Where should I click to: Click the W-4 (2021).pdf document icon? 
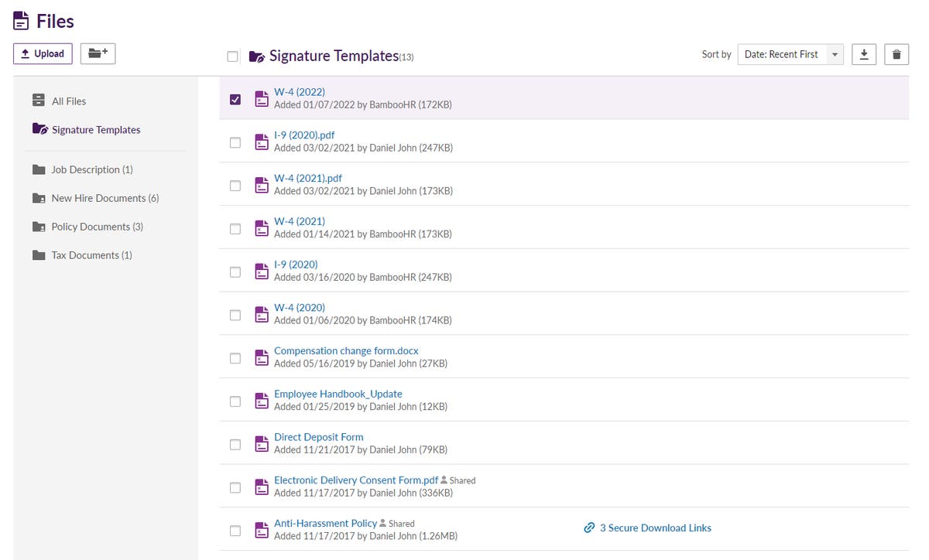pos(262,185)
